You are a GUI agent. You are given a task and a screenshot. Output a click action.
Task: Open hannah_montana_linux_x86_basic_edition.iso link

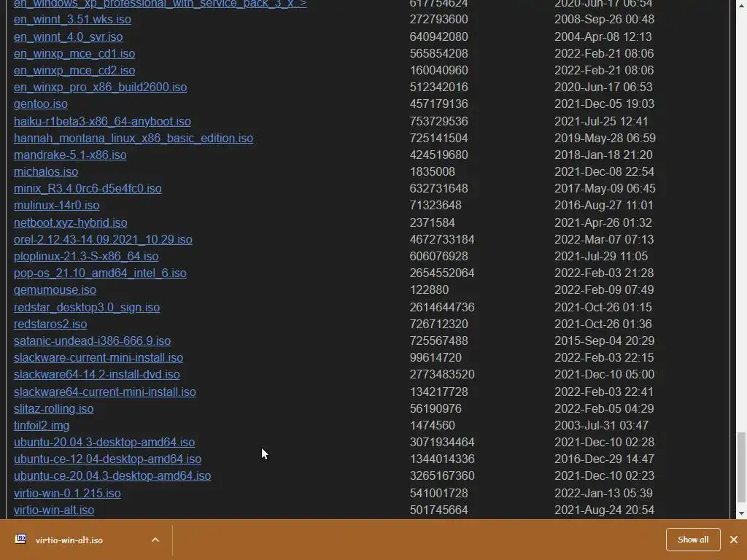pos(133,138)
